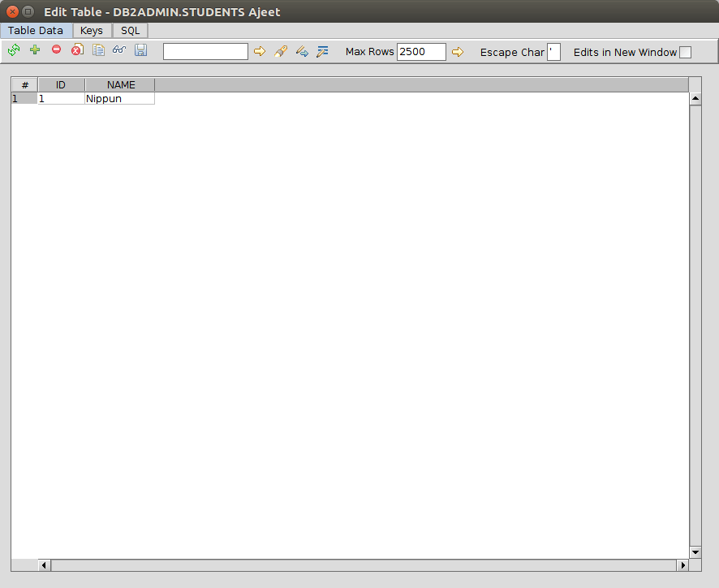Click the horizontal scrollbar left arrow

point(44,565)
